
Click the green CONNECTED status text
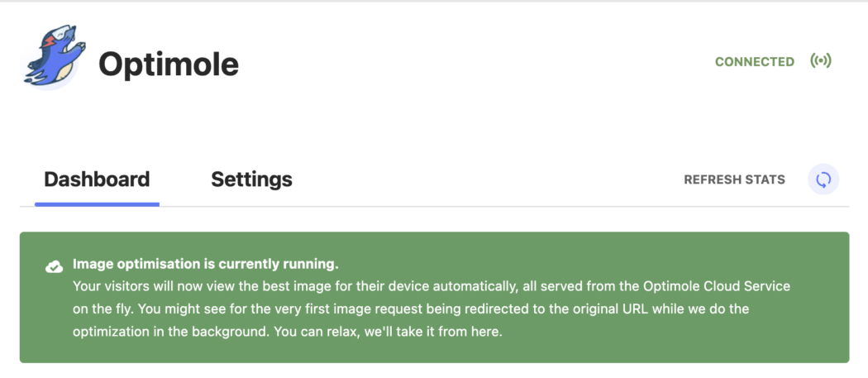coord(755,61)
